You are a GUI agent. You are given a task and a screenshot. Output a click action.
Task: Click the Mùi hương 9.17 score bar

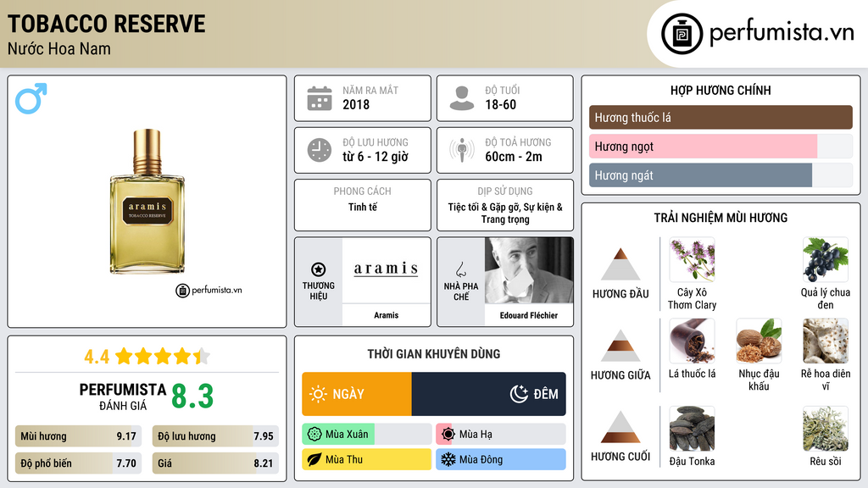click(78, 436)
